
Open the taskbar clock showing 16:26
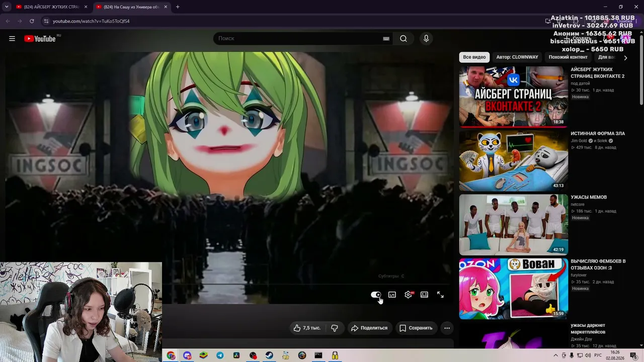(x=615, y=355)
